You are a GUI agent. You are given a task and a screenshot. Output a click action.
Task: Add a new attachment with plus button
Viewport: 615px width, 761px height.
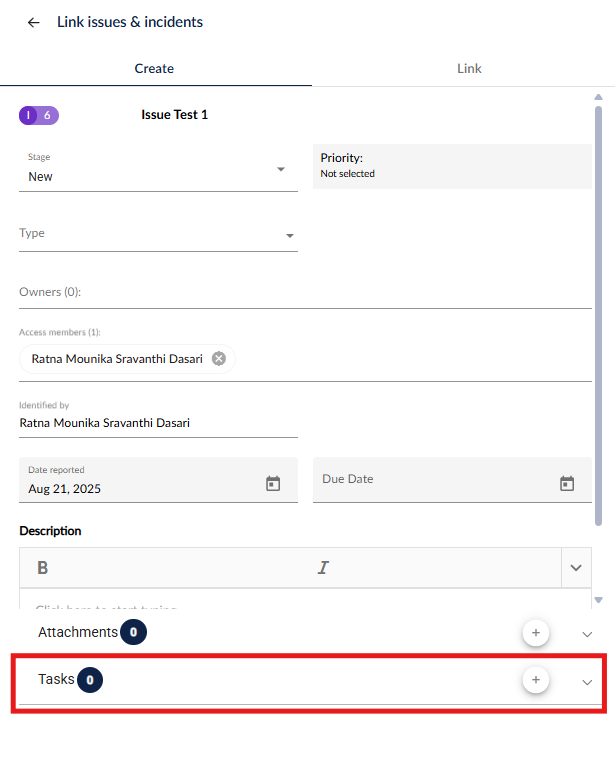click(535, 632)
